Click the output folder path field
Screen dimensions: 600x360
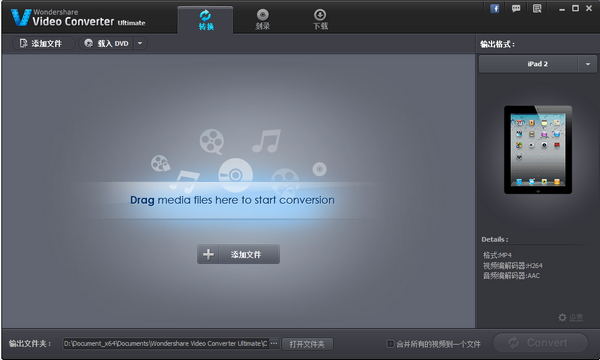(x=166, y=344)
